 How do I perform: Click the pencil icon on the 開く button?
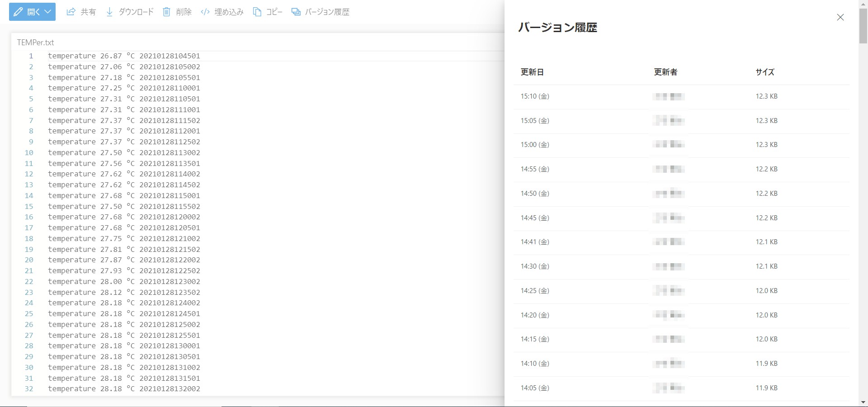(x=19, y=12)
